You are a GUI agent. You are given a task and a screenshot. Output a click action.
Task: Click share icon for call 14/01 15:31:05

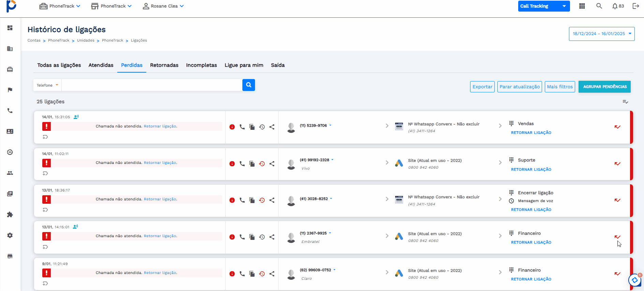(272, 127)
